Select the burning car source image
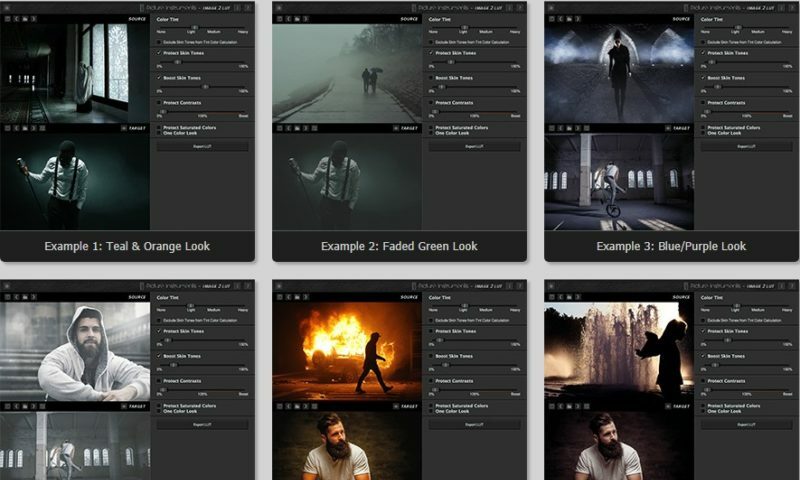The width and height of the screenshot is (800, 480). [347, 351]
